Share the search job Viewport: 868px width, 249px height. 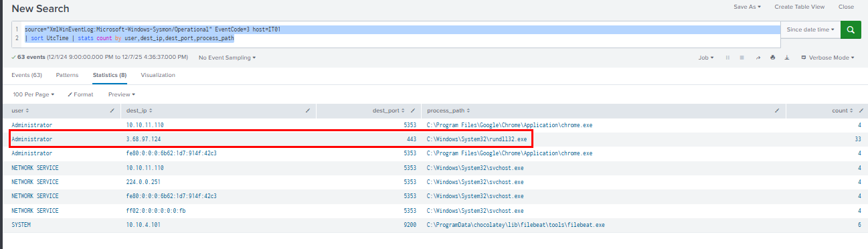[758, 58]
